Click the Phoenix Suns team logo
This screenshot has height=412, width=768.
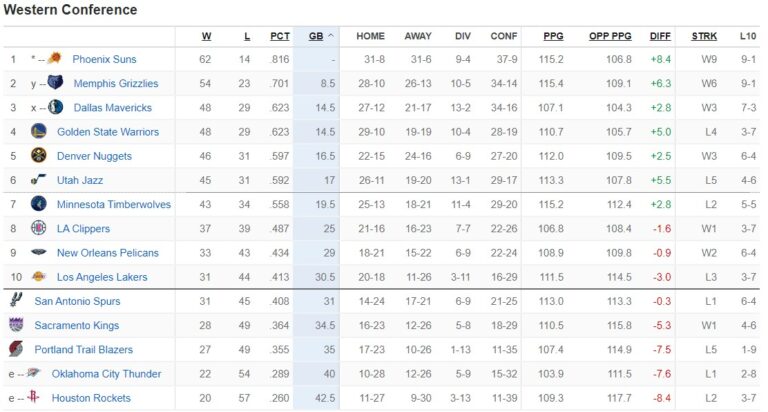coord(54,59)
